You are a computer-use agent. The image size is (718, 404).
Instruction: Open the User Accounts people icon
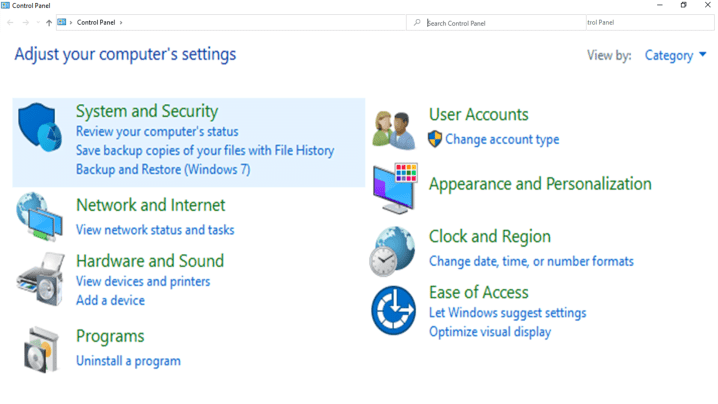(394, 130)
